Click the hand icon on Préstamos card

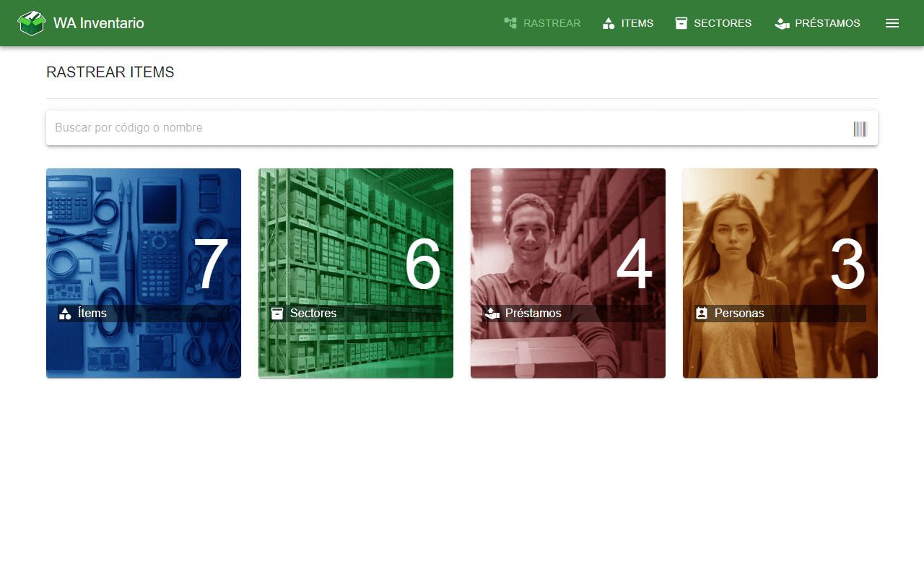point(492,314)
